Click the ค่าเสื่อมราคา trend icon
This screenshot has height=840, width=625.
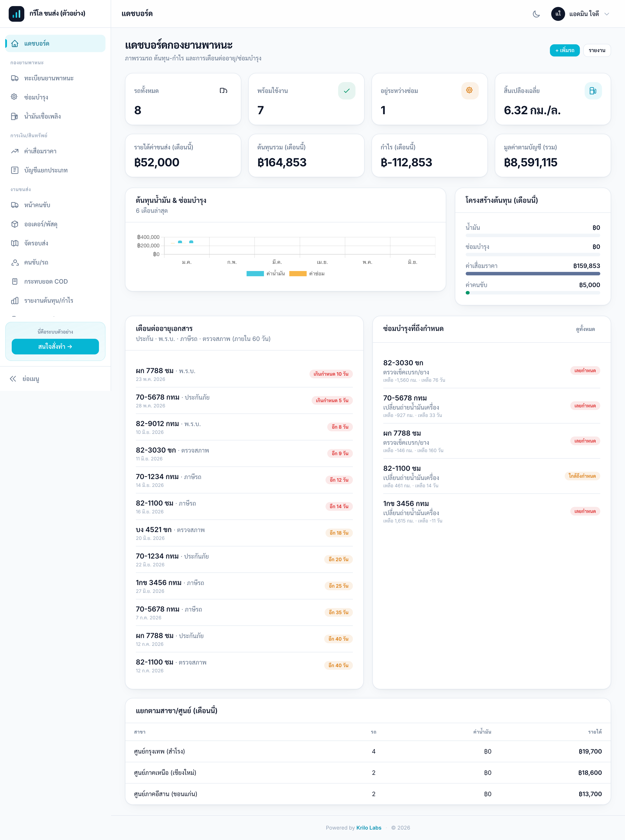click(x=15, y=151)
